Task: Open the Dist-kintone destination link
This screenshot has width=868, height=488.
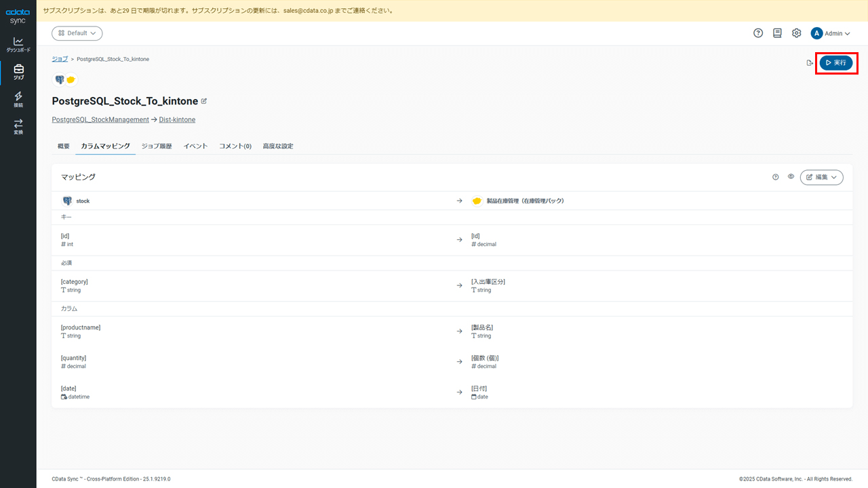Action: pos(177,120)
